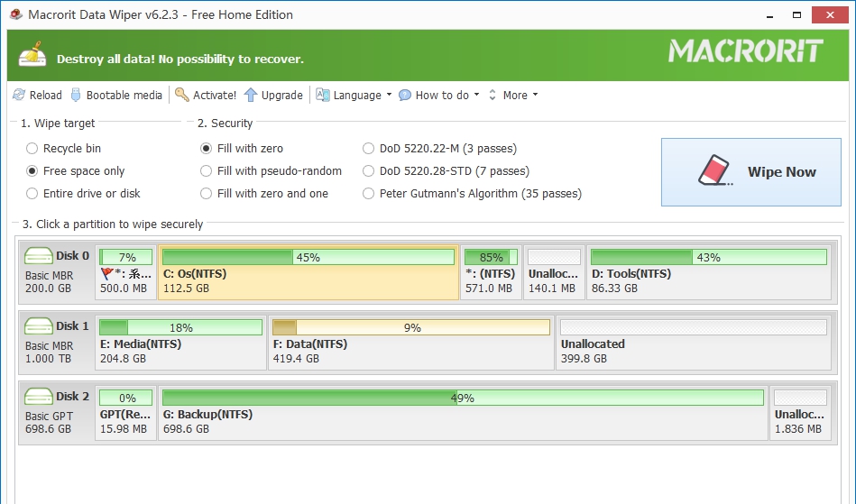This screenshot has width=856, height=504.
Task: Click the 43% usage bar of D: Tools
Action: [709, 257]
